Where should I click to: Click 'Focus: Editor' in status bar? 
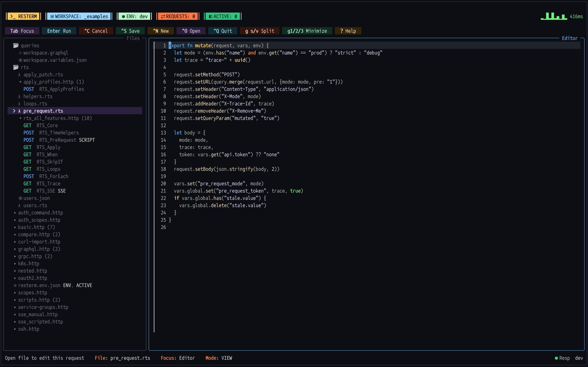click(178, 358)
